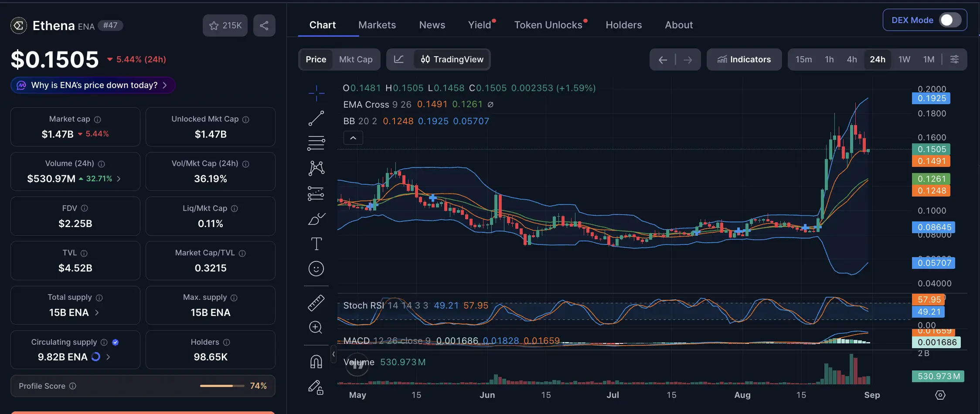Toggle magnet mode on chart
The height and width of the screenshot is (414, 980).
[316, 362]
